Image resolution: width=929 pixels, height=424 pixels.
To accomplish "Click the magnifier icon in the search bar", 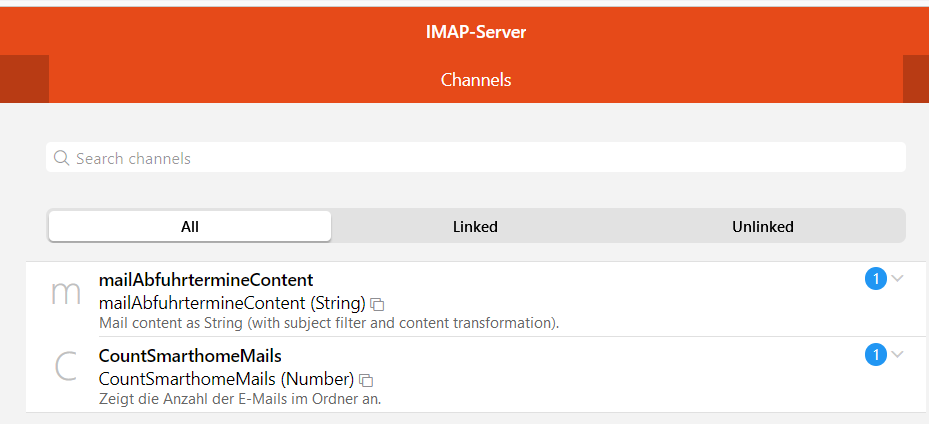I will click(62, 158).
